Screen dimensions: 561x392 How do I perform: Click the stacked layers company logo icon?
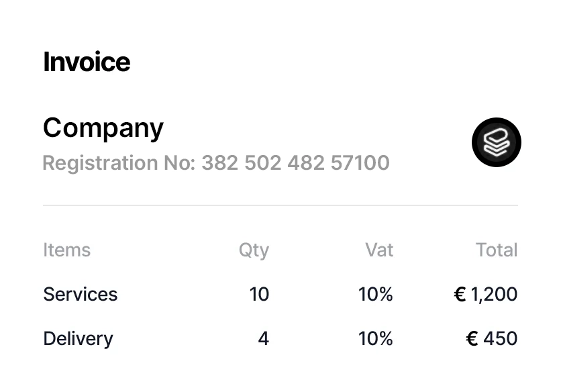pyautogui.click(x=497, y=142)
